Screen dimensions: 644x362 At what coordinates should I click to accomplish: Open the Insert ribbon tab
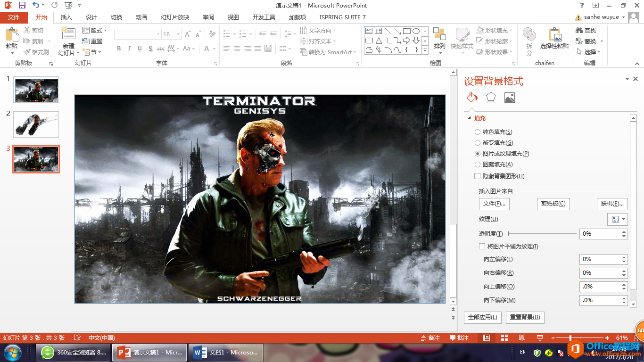coord(66,17)
